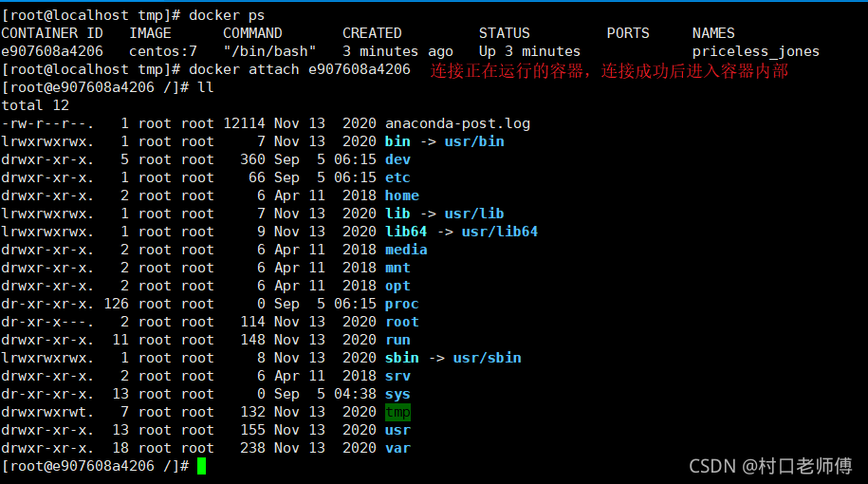Select the srv directory name
The image size is (868, 484).
point(398,376)
